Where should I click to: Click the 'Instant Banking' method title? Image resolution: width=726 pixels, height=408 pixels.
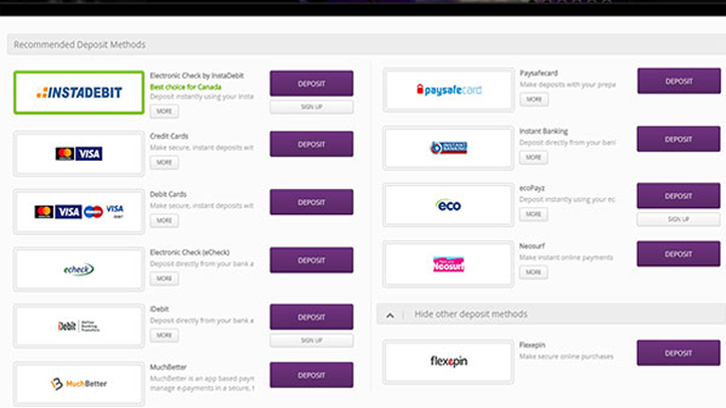[543, 132]
